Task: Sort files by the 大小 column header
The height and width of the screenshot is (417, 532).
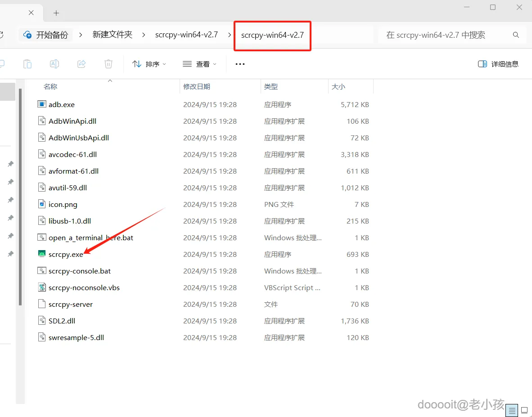Action: (338, 86)
